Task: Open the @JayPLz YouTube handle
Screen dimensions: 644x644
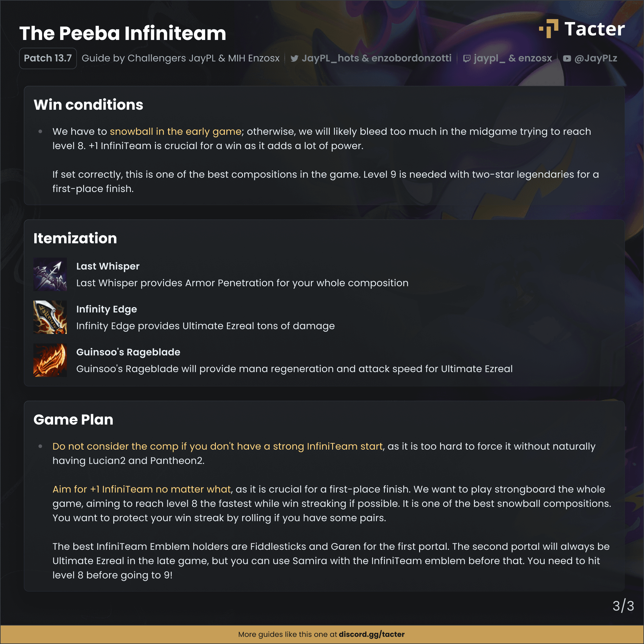Action: pos(596,58)
